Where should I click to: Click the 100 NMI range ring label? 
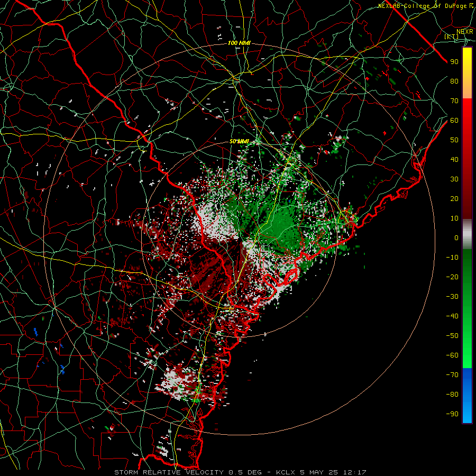click(x=239, y=43)
